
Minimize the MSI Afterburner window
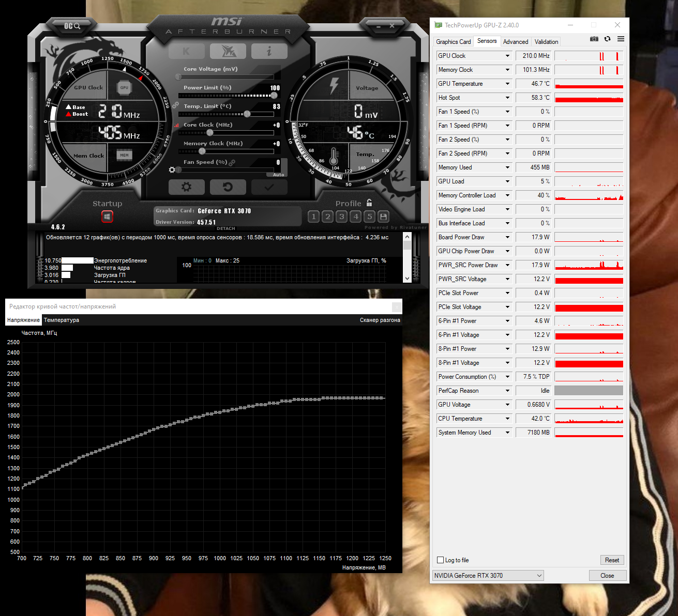(x=379, y=25)
